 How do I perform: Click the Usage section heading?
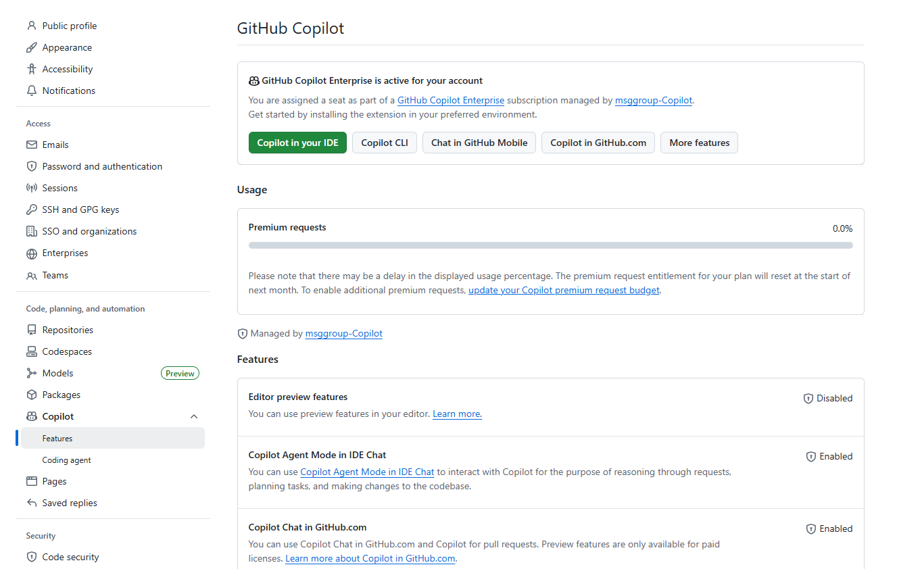point(252,190)
